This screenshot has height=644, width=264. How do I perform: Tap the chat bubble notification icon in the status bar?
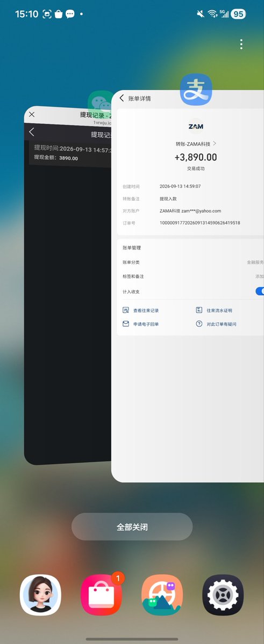point(70,14)
